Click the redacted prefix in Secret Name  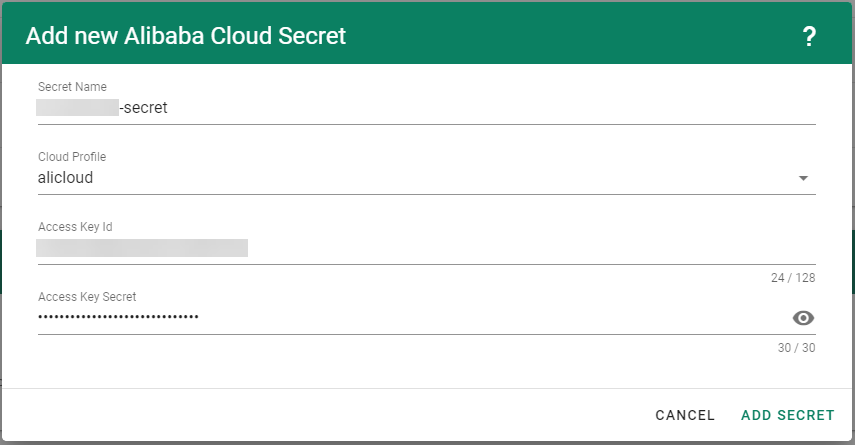77,108
